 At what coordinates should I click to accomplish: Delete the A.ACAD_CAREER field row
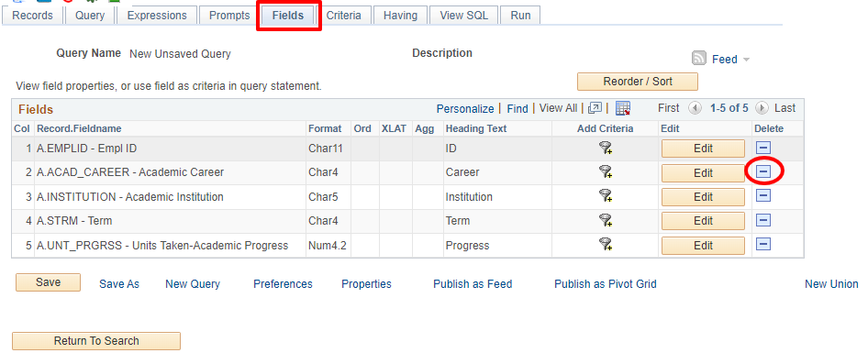click(x=763, y=172)
